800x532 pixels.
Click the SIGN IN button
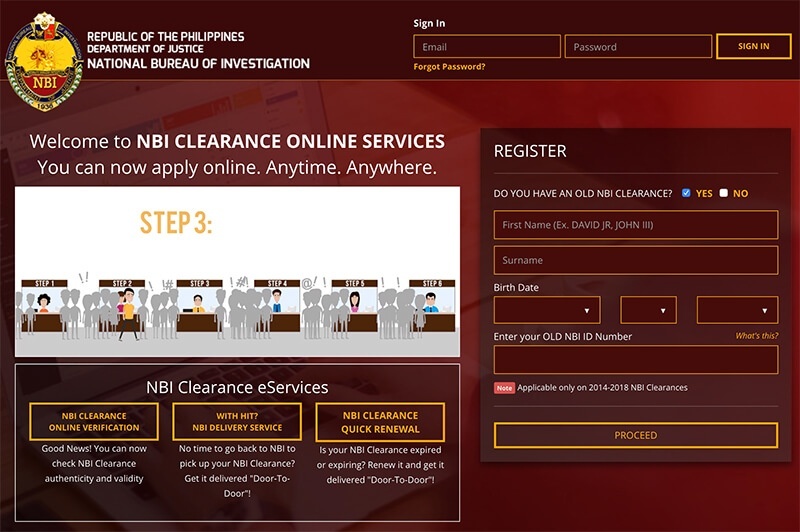tap(754, 46)
